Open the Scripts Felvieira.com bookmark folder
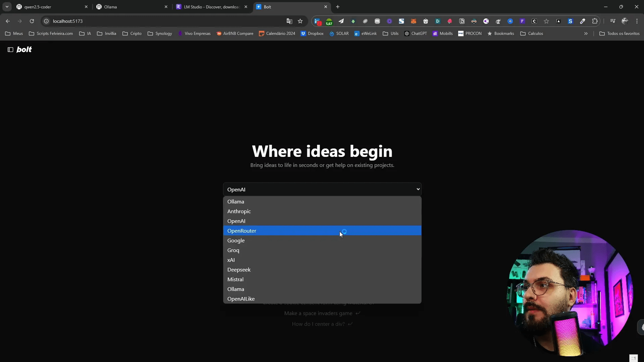The width and height of the screenshot is (644, 362). [51, 34]
